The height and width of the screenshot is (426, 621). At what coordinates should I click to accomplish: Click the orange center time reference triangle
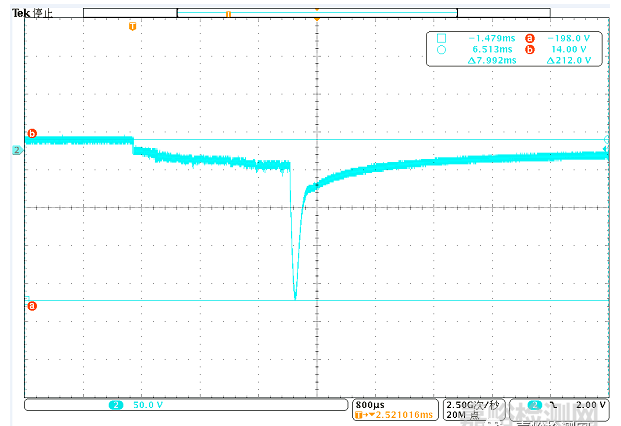(x=317, y=19)
